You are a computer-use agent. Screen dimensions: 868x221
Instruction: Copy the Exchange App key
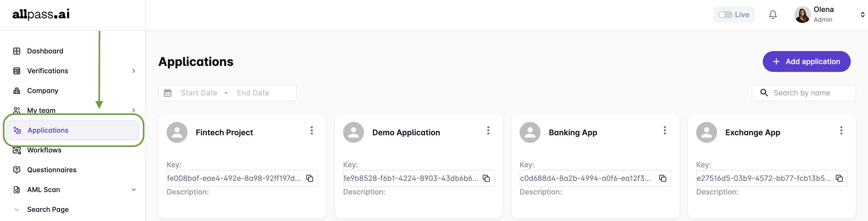[839, 178]
